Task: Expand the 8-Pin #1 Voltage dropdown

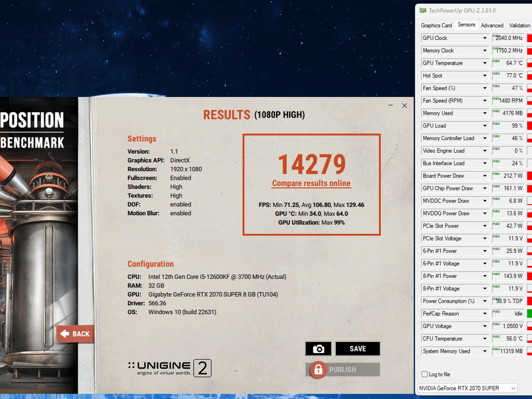Action: pyautogui.click(x=485, y=289)
